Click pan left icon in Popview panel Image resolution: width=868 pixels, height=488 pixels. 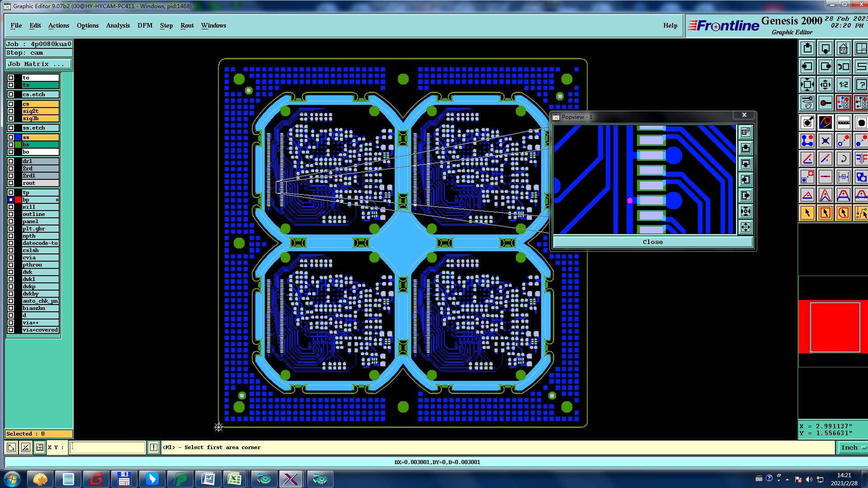[x=745, y=179]
